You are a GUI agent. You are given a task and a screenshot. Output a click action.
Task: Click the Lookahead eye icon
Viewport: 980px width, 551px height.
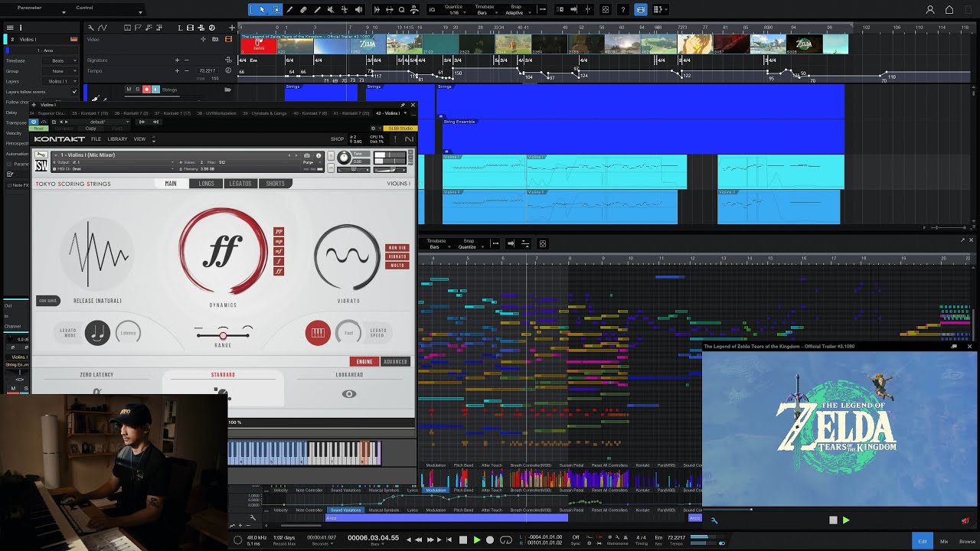tap(349, 394)
